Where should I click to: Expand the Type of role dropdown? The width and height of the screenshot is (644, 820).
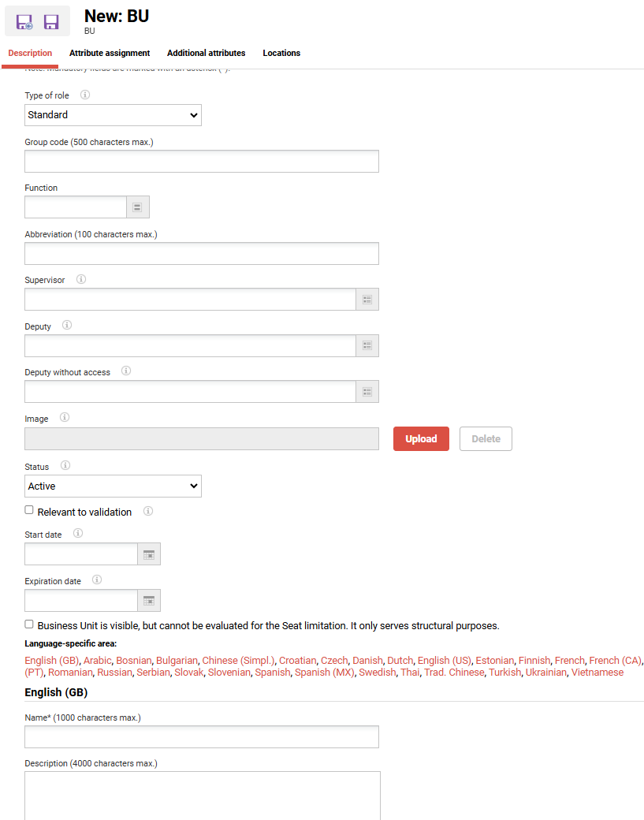tap(113, 115)
